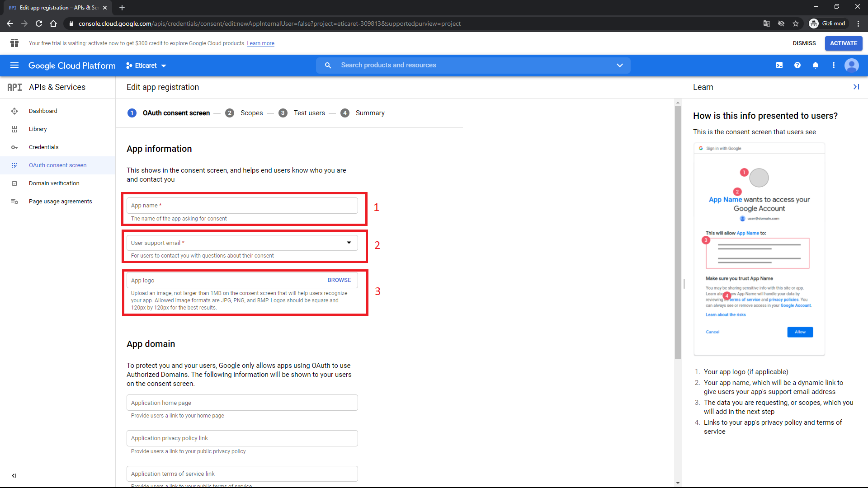
Task: Click the gift box free trial icon
Action: point(14,43)
